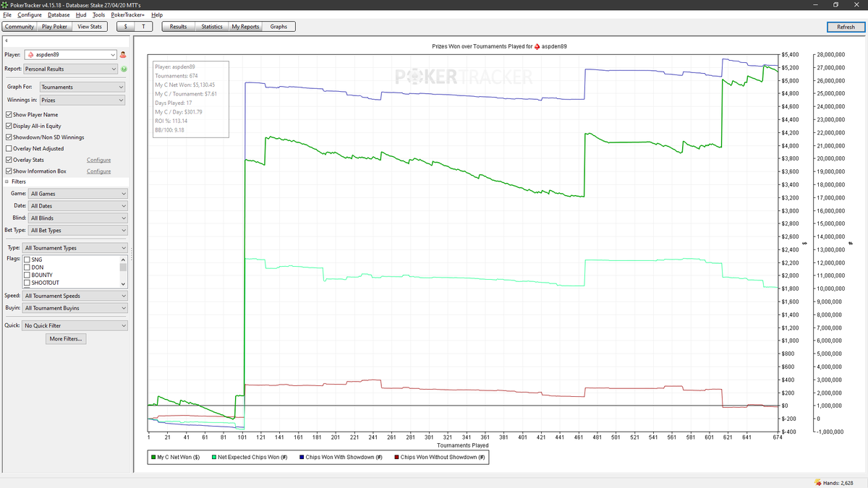Uncheck Show Information Box
The image size is (868, 488).
click(9, 171)
